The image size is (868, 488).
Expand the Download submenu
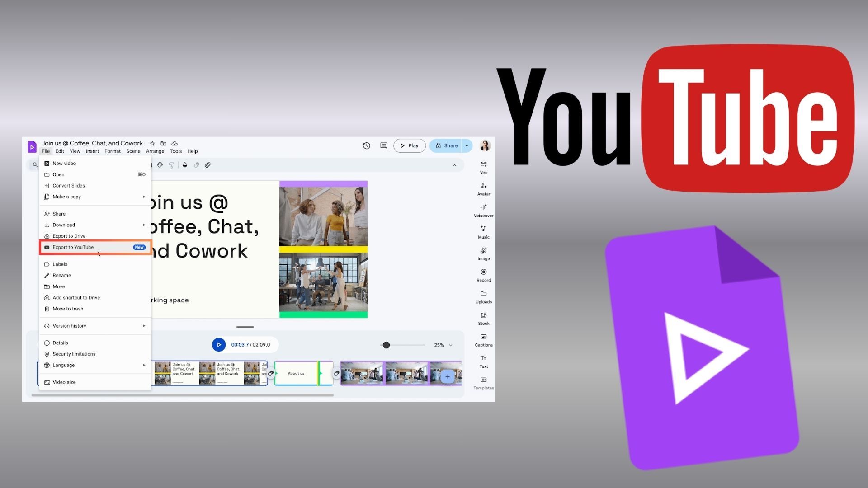click(x=95, y=225)
